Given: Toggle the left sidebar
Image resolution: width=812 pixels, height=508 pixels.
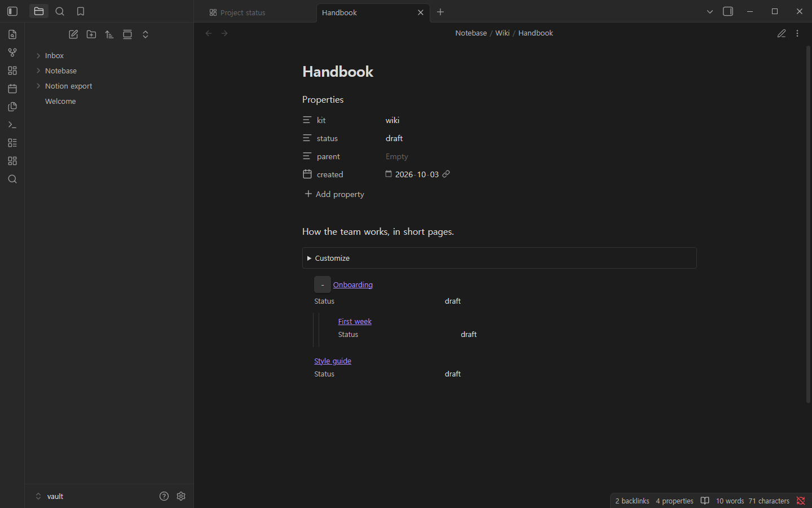Looking at the screenshot, I should pos(12,11).
